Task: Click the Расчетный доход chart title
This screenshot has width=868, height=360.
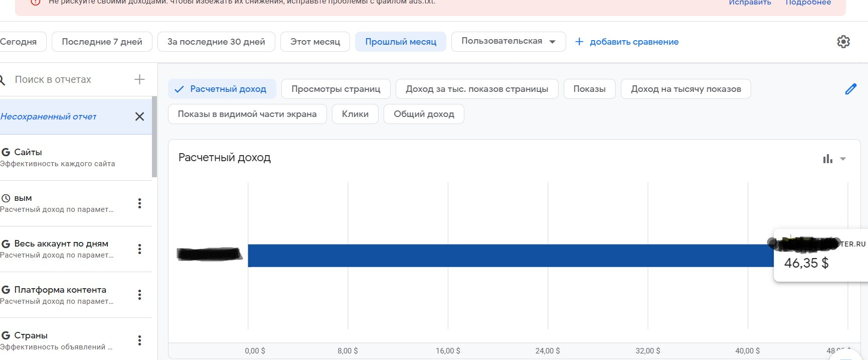Action: 224,158
